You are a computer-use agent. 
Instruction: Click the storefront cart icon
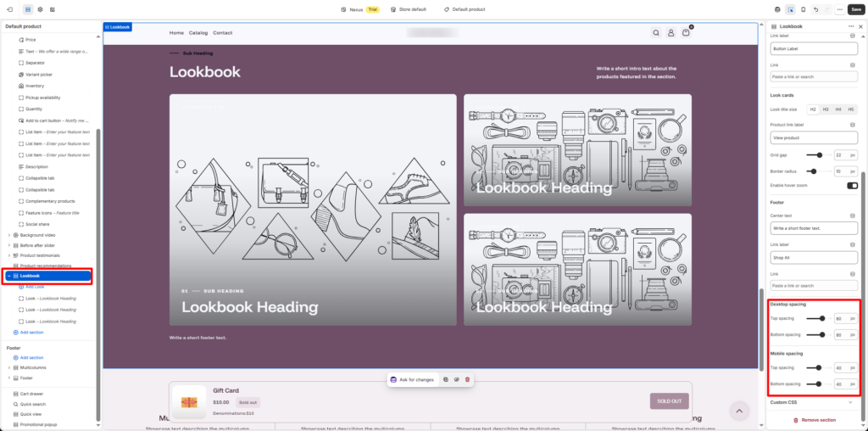coord(686,33)
